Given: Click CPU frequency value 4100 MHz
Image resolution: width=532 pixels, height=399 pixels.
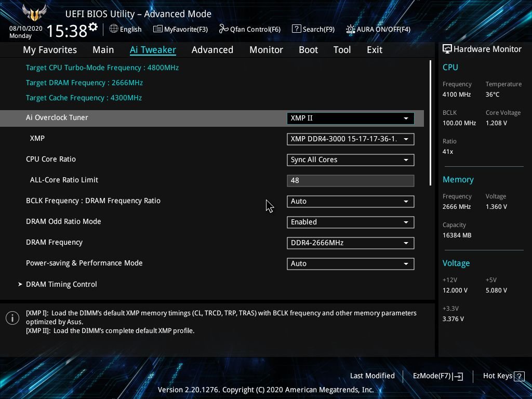Looking at the screenshot, I should click(x=457, y=95).
